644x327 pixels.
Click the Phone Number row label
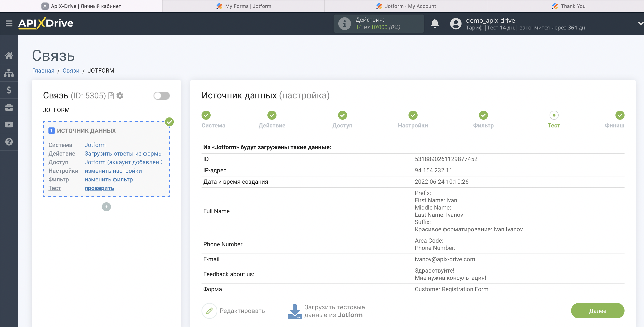point(223,244)
